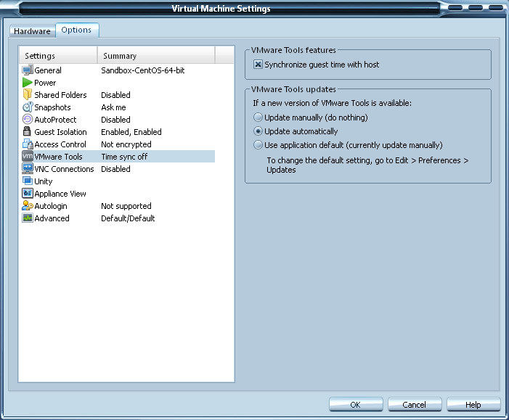The width and height of the screenshot is (509, 420).
Task: Open Help for Virtual Machine Settings
Action: coord(473,405)
